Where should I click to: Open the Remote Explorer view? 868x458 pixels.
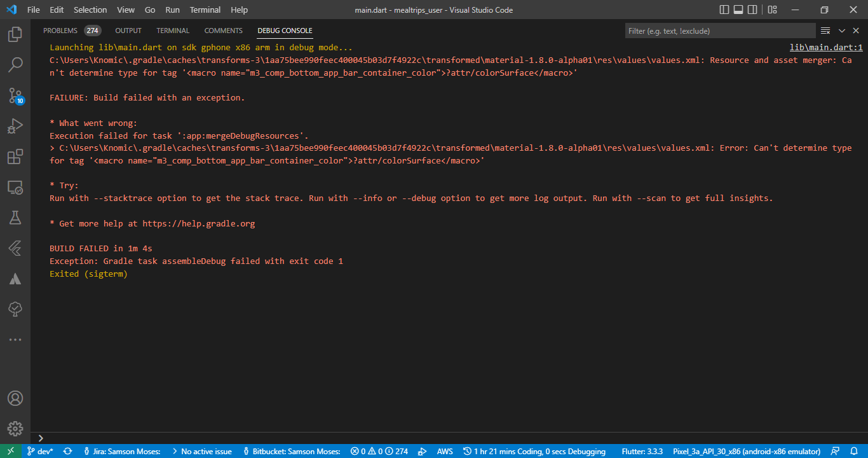click(x=15, y=187)
